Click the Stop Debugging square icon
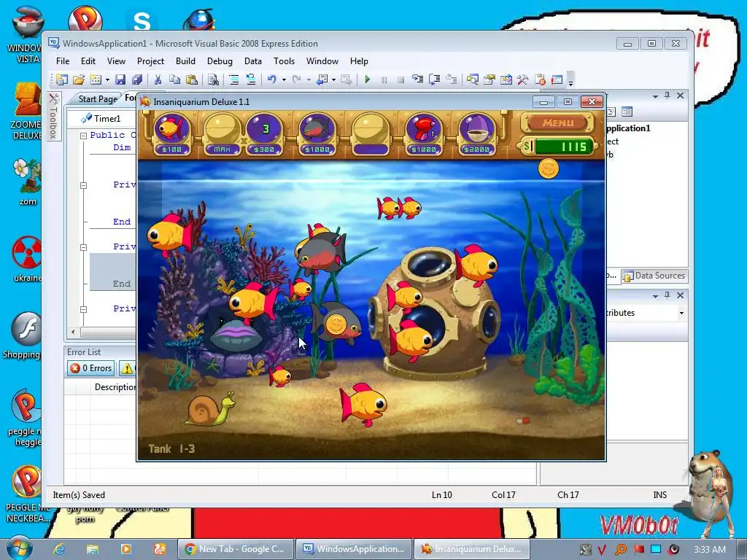This screenshot has height=560, width=747. [400, 79]
